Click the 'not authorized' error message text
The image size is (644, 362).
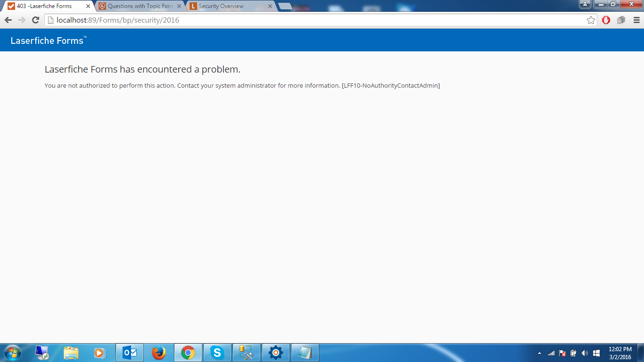242,85
